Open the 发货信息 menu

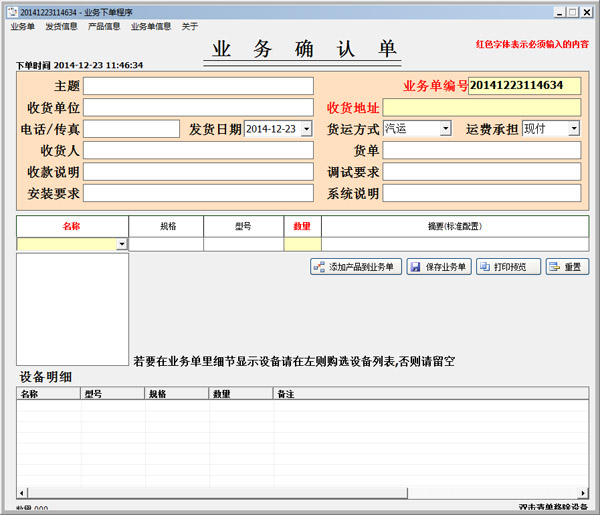pyautogui.click(x=61, y=26)
